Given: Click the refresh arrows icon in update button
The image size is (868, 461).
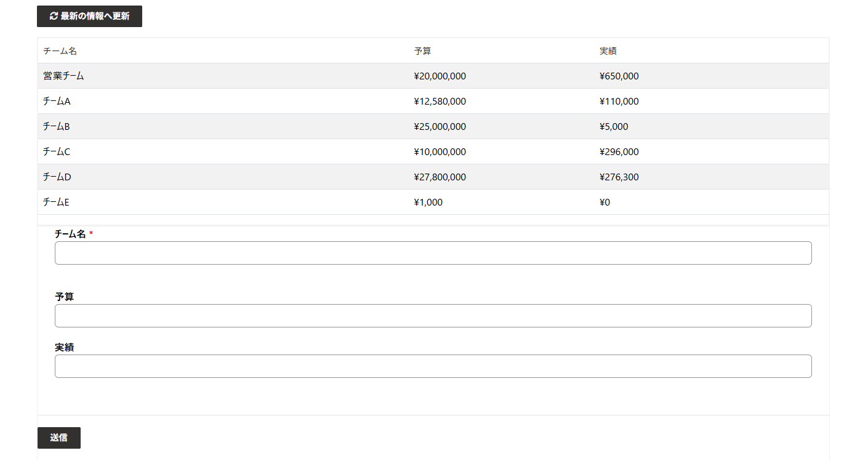Looking at the screenshot, I should (54, 16).
